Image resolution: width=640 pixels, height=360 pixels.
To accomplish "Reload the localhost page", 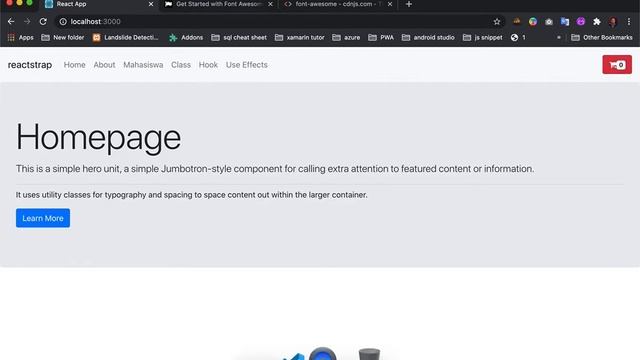I will (x=43, y=22).
